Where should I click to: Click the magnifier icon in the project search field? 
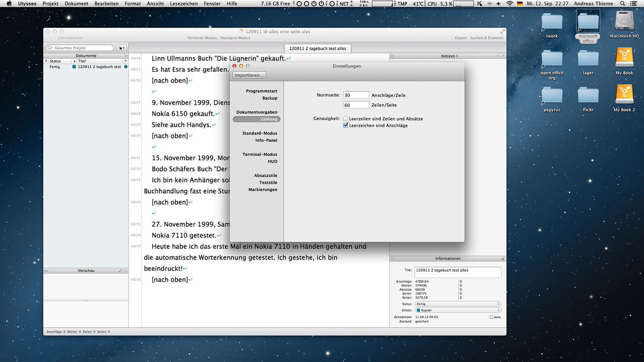[50, 48]
